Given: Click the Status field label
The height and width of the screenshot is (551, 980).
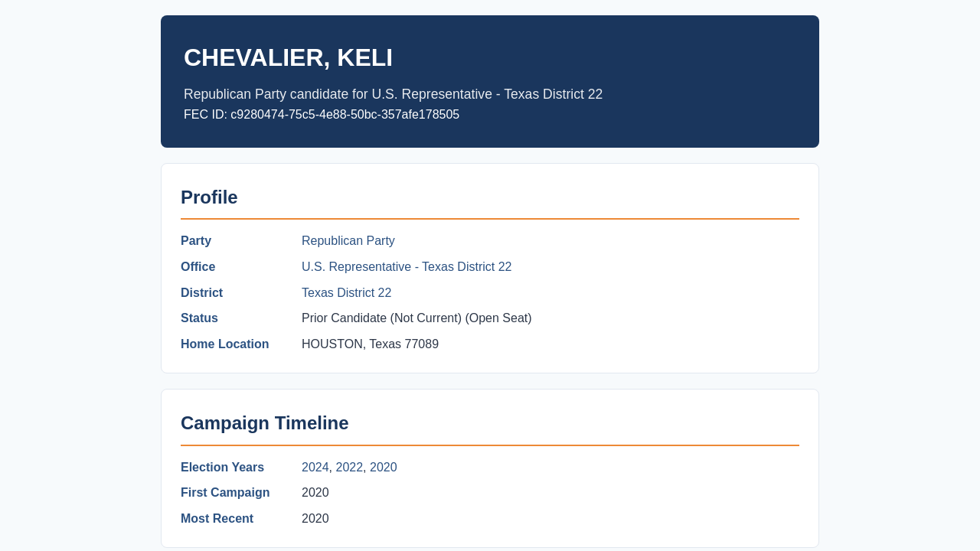Looking at the screenshot, I should 199,318.
